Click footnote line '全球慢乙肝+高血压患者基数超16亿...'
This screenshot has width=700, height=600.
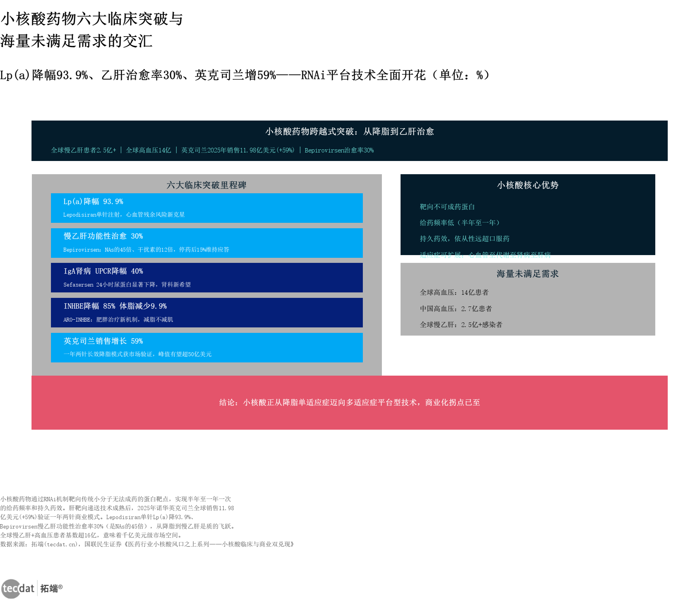(x=92, y=535)
